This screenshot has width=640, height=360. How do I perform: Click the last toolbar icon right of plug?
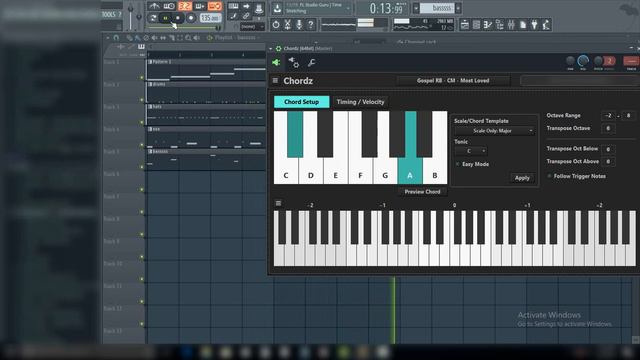[x=546, y=25]
